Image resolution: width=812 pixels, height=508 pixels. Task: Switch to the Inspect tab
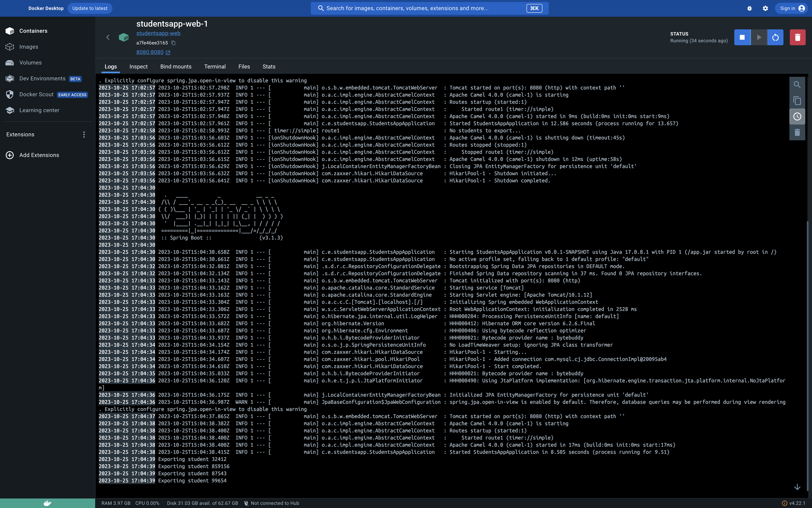tap(139, 66)
